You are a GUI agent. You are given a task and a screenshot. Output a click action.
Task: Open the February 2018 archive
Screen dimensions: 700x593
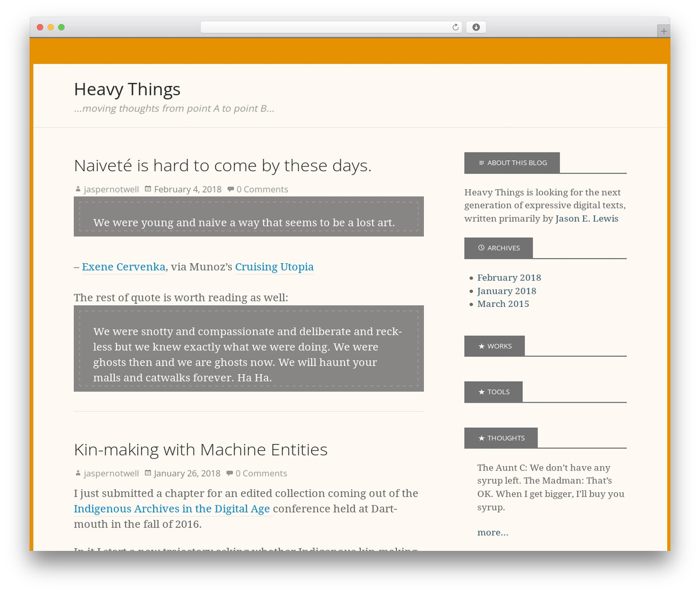pyautogui.click(x=509, y=278)
